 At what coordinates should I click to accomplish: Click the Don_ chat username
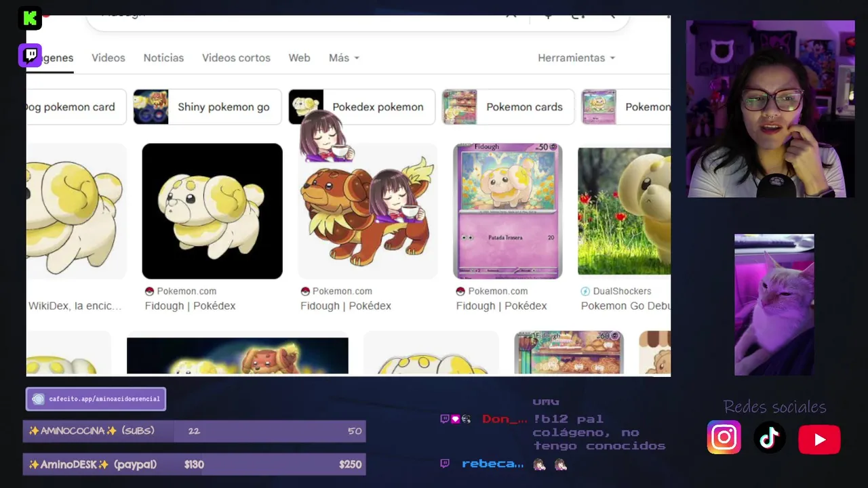tap(504, 419)
